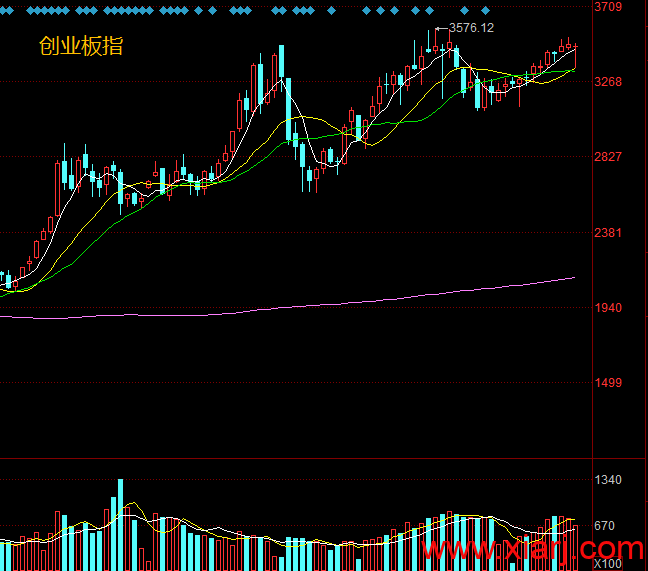
Task: Click the 670 volume axis label
Action: 605,526
